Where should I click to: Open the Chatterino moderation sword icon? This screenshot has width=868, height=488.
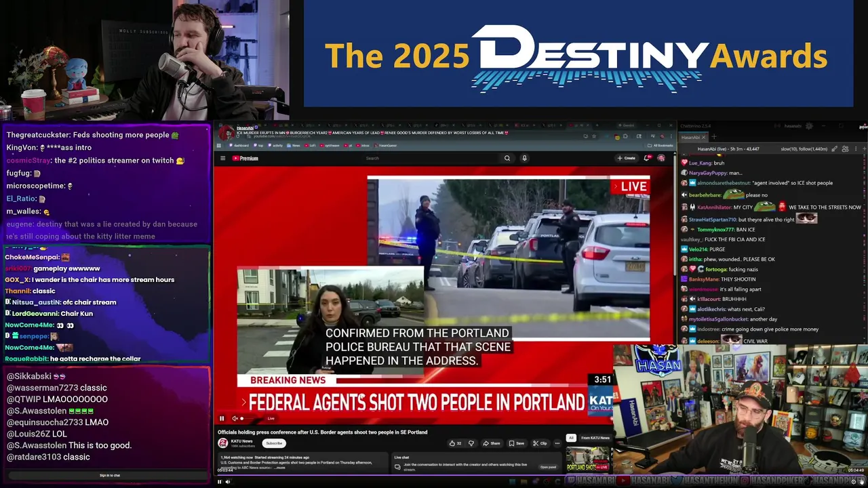tap(835, 148)
